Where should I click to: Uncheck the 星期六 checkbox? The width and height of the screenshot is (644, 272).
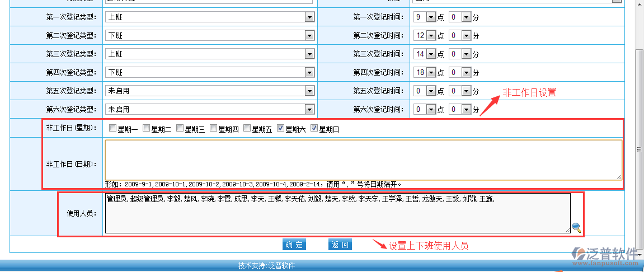point(280,129)
